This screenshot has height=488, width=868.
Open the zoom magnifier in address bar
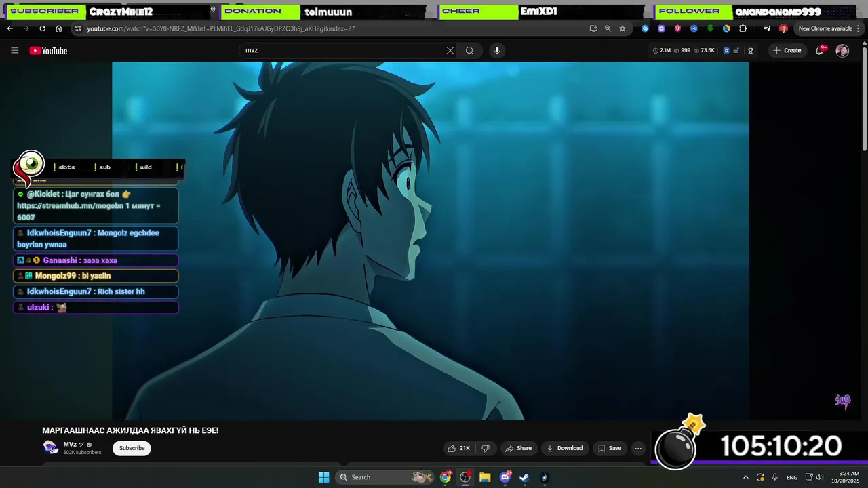tap(608, 28)
